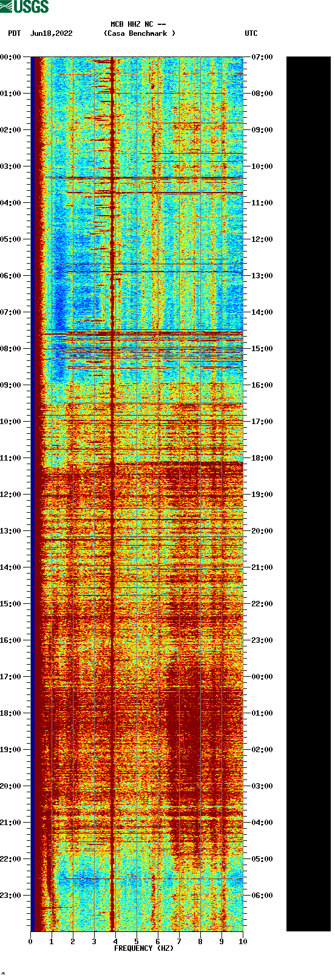Click the 0 Hz frequency tick label
The width and height of the screenshot is (335, 980).
pyautogui.click(x=30, y=942)
